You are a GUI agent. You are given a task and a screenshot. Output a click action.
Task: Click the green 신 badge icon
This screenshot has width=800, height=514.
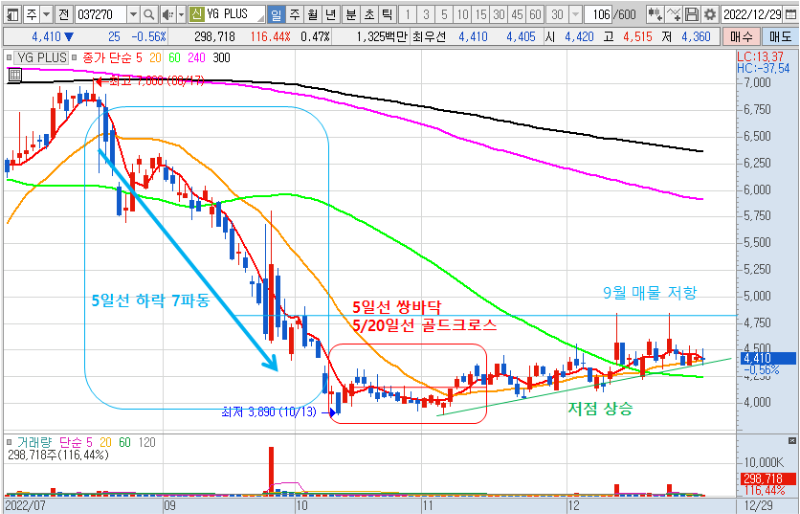197,14
